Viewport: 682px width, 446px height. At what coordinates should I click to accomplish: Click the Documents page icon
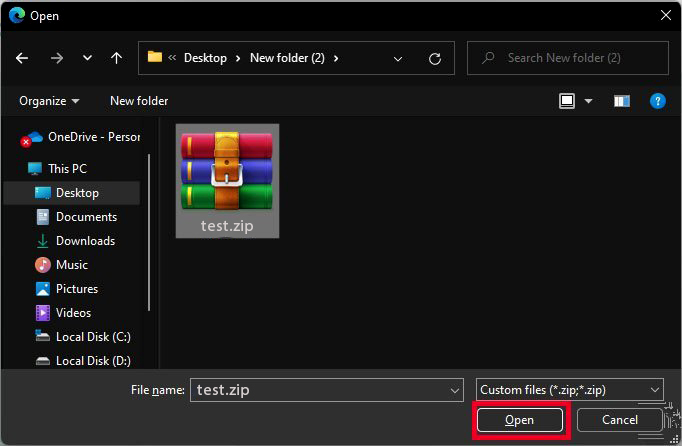43,217
